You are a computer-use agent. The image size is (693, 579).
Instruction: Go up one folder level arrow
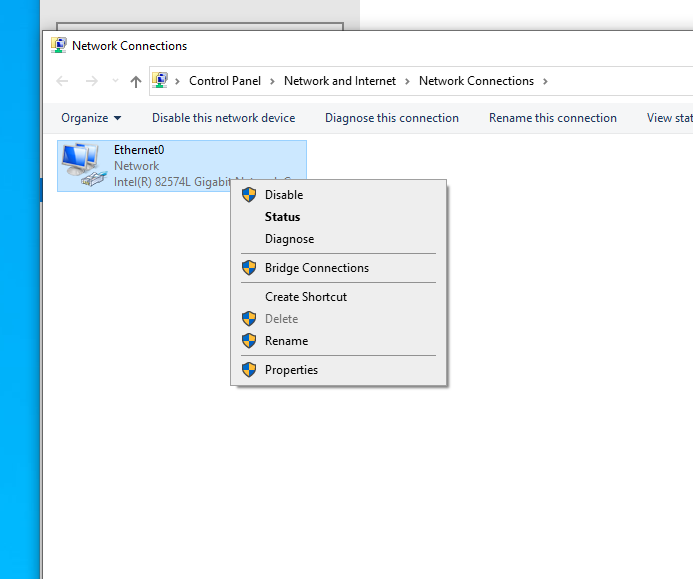click(x=136, y=81)
